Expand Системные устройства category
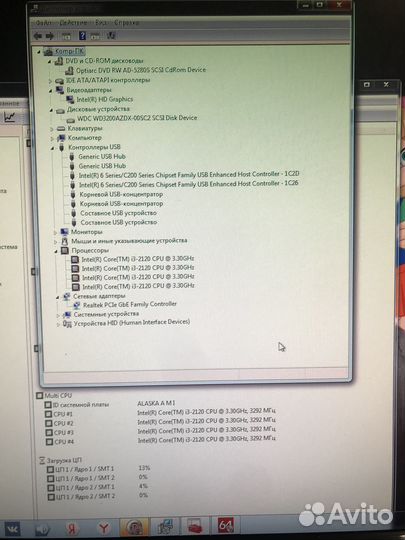 click(x=58, y=315)
